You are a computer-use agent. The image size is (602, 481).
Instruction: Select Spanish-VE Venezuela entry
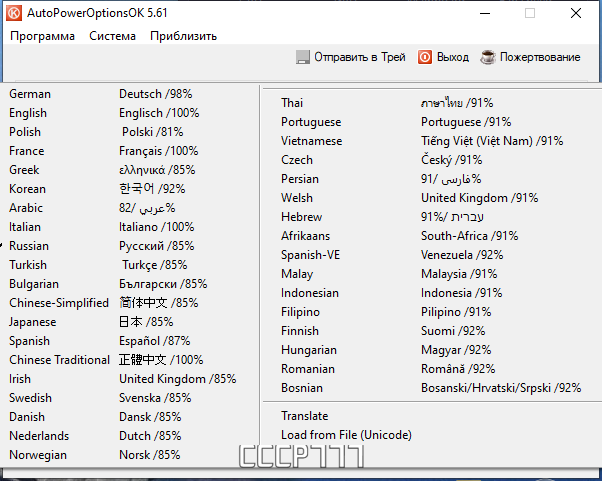432,255
